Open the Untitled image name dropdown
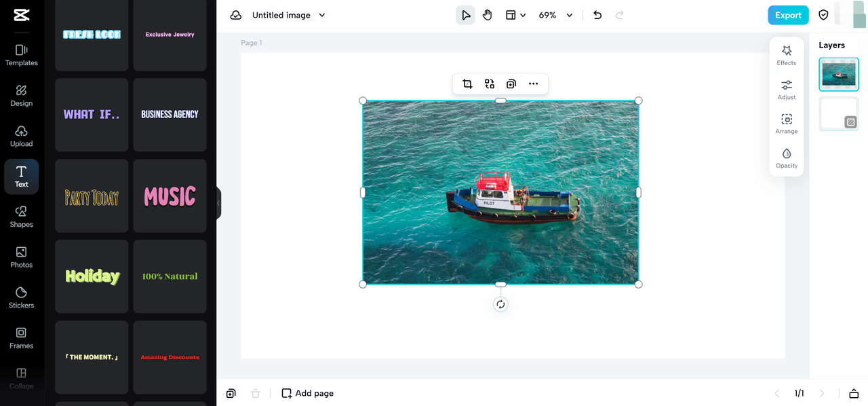 pos(322,15)
